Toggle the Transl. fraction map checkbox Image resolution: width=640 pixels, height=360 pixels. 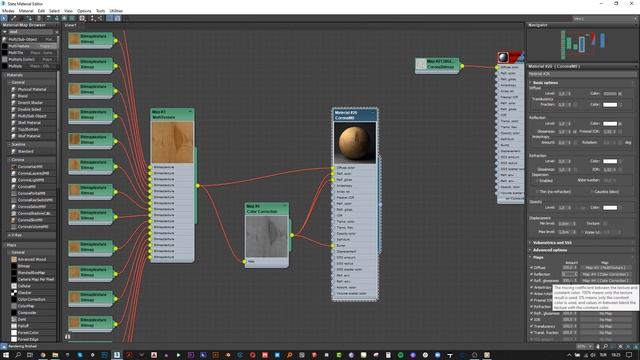[531, 333]
